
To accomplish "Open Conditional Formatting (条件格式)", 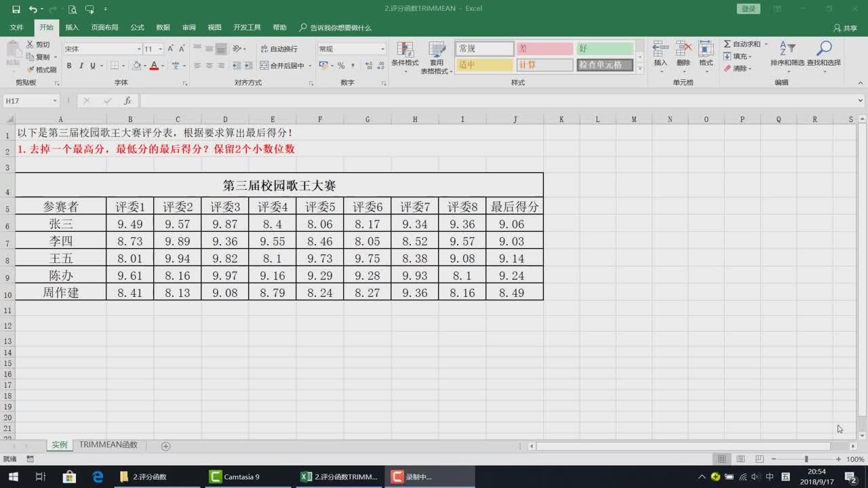I will click(405, 58).
